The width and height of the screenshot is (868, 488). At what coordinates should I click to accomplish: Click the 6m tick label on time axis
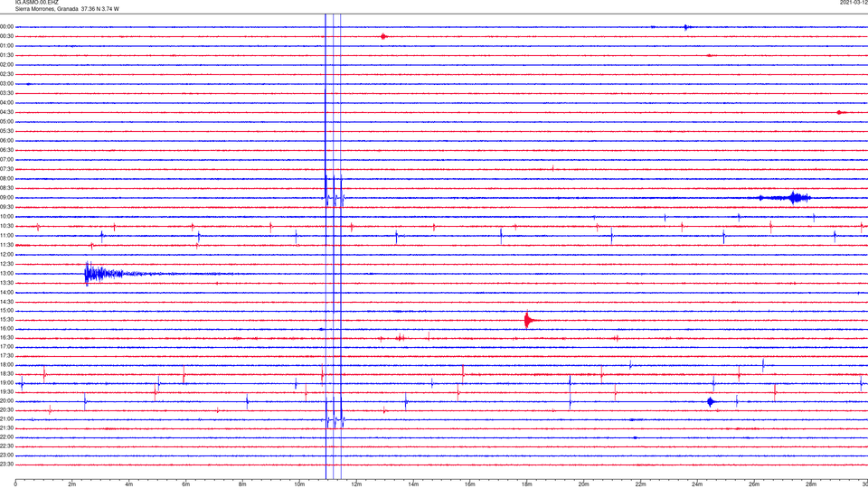[x=186, y=484]
